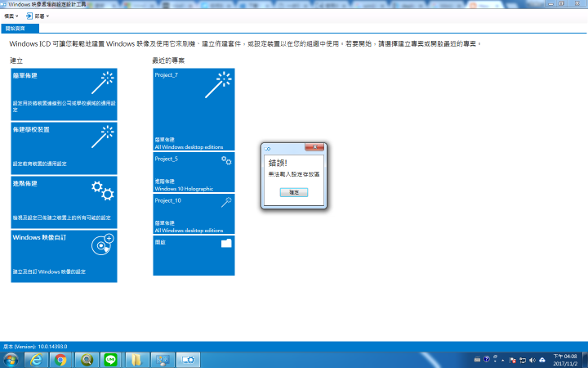588x368 pixels.
Task: Open the file explorer folder on taskbar
Action: point(137,360)
